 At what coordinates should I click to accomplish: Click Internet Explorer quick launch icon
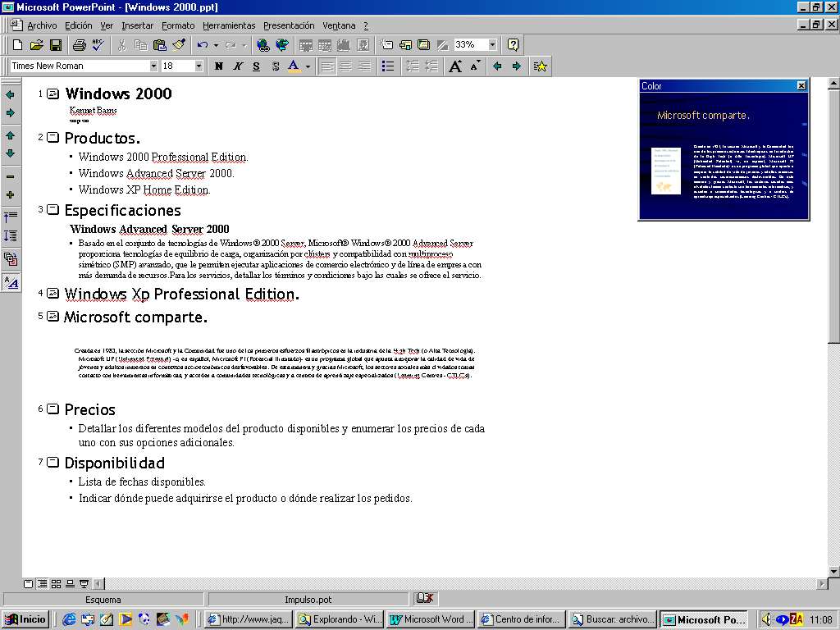69,619
